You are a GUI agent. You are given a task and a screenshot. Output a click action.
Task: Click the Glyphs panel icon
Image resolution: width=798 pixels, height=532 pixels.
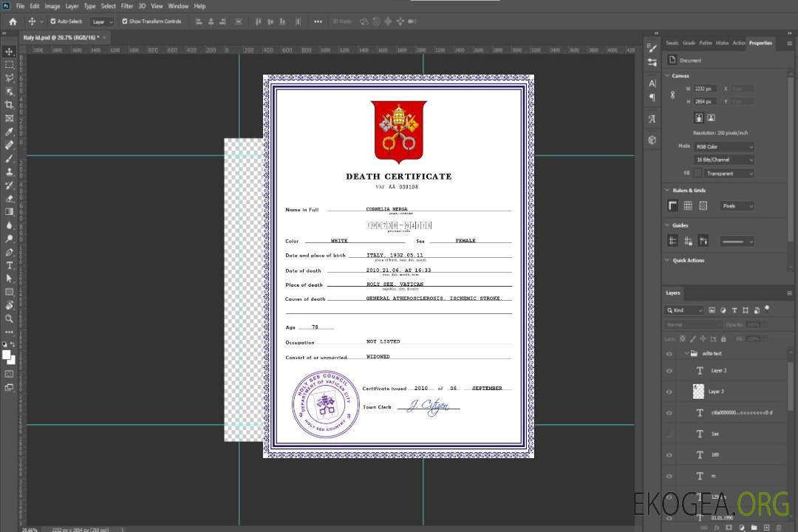click(652, 119)
